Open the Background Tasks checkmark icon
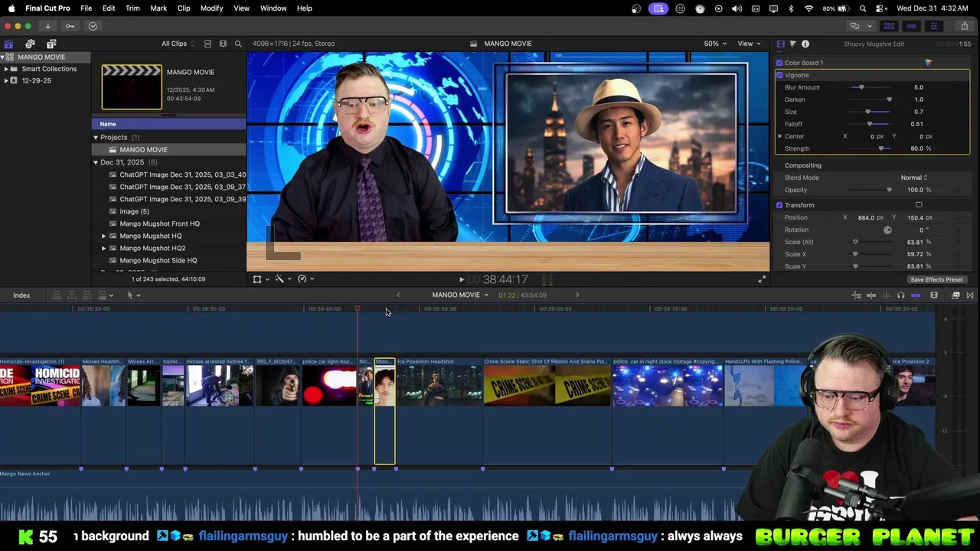Viewport: 980px width, 551px height. [93, 26]
